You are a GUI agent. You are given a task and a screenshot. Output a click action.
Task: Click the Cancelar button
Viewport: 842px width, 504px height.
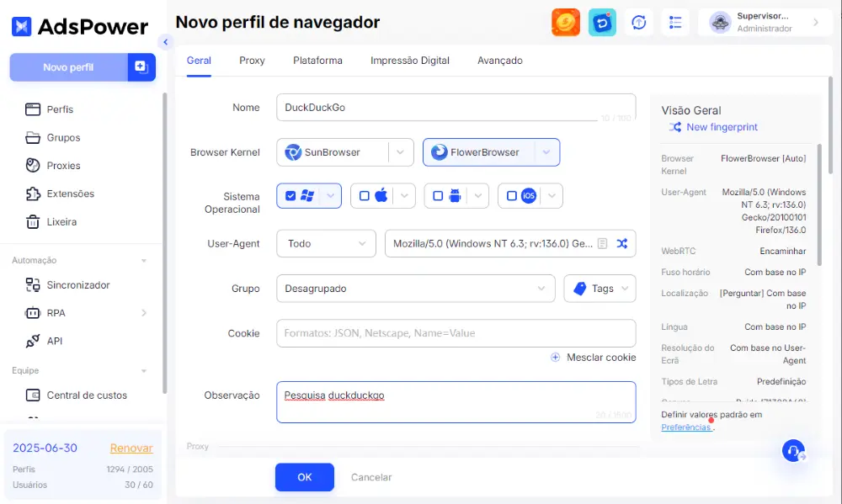371,477
